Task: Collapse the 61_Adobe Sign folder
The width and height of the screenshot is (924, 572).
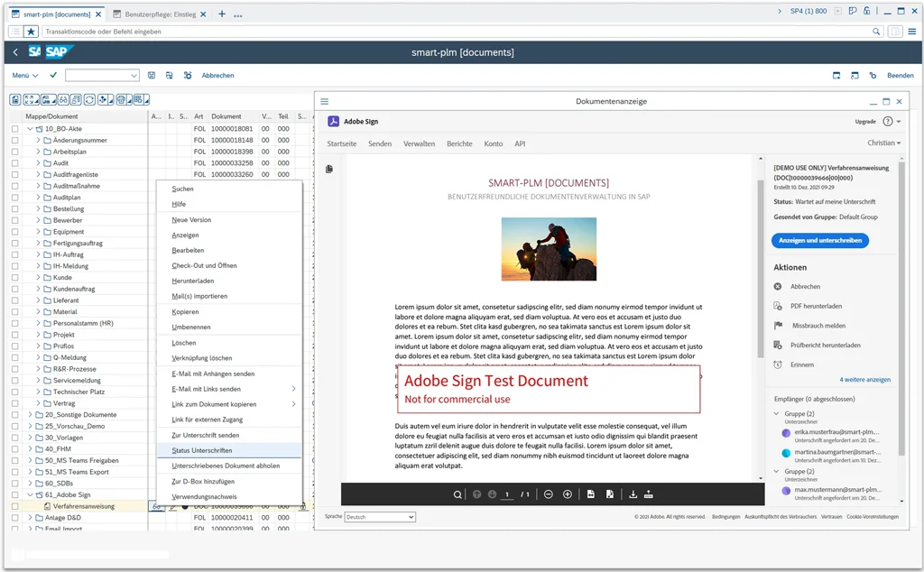Action: pos(30,494)
